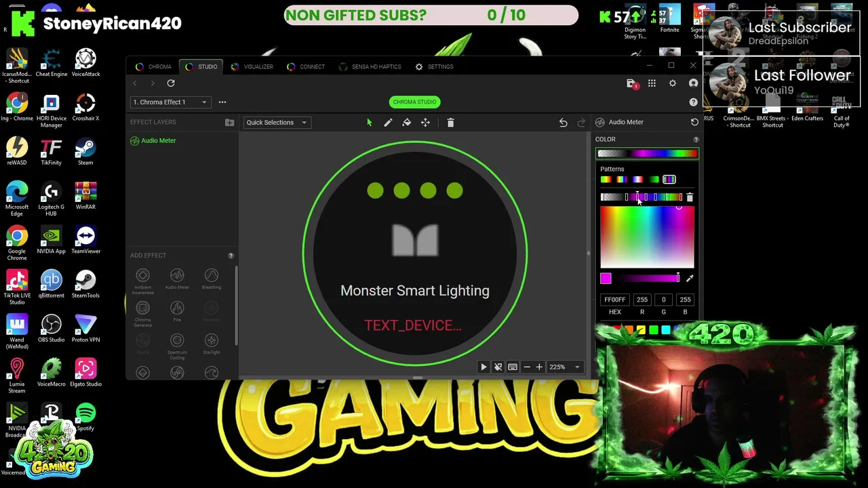The width and height of the screenshot is (868, 488).
Task: Reset the Audio Meter effect settings
Action: (x=694, y=122)
